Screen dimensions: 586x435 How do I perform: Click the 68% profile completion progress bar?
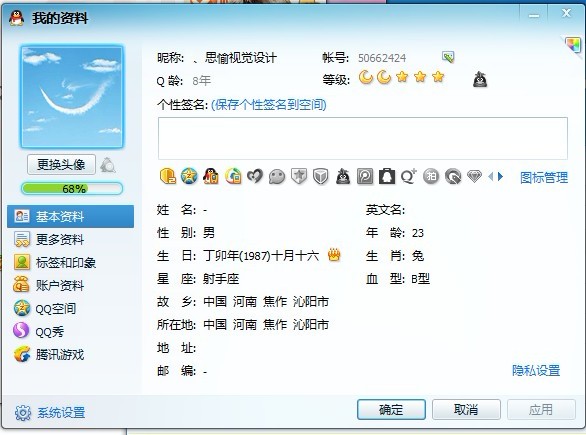click(x=72, y=189)
